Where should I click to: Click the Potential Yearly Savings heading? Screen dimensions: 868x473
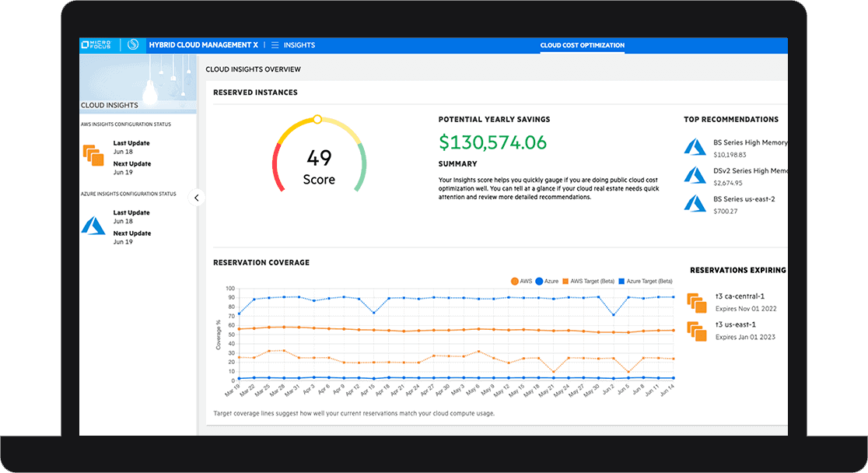495,120
